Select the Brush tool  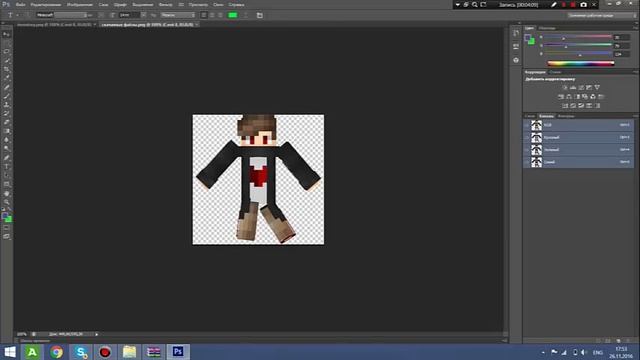[x=7, y=96]
